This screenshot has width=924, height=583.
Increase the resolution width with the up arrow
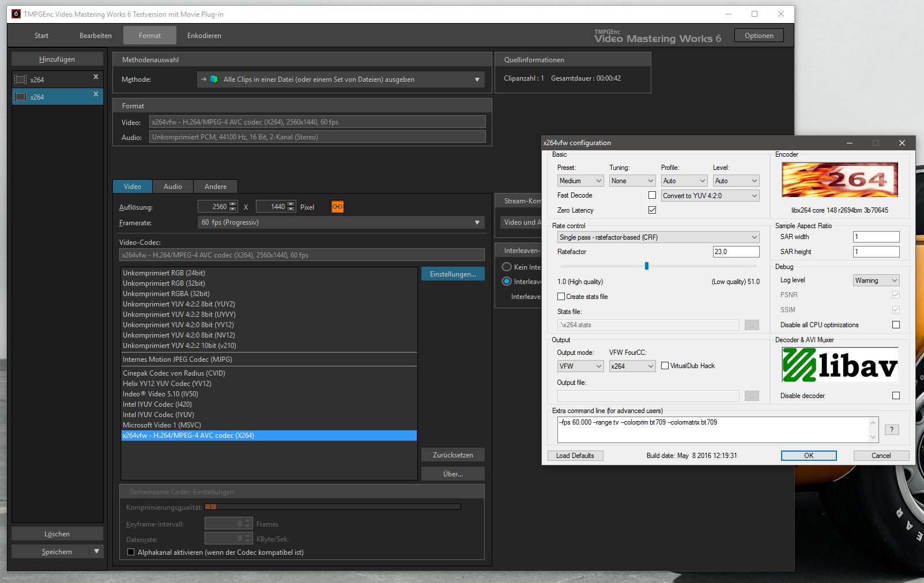coord(233,204)
